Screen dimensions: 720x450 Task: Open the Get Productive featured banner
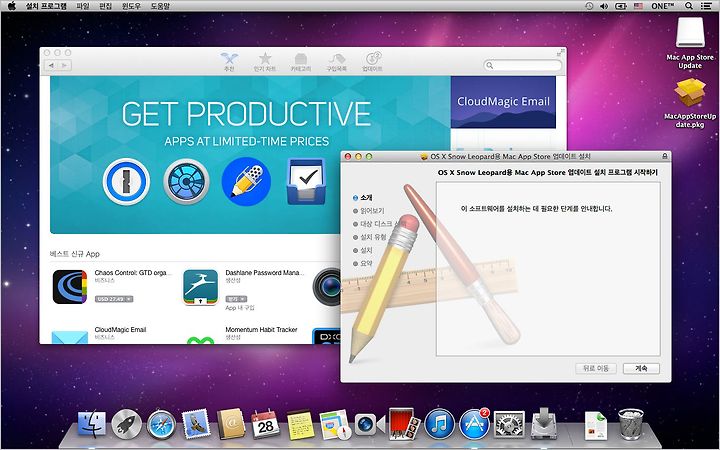click(x=250, y=155)
